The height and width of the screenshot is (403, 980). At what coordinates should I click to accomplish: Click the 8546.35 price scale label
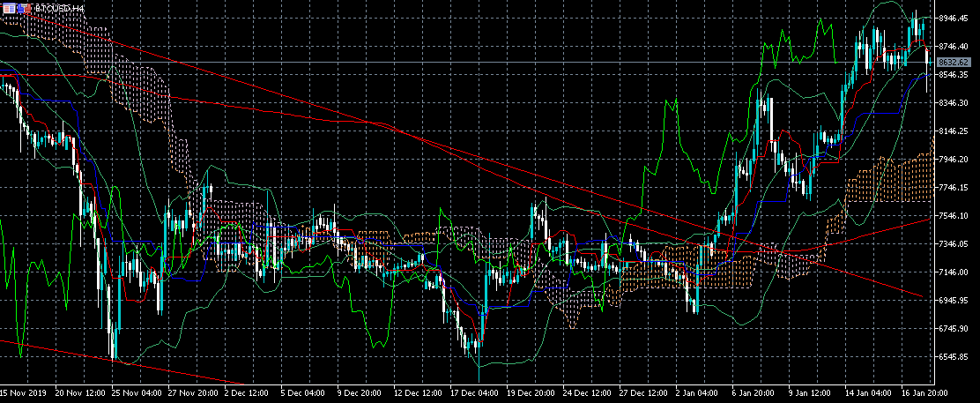tap(954, 74)
